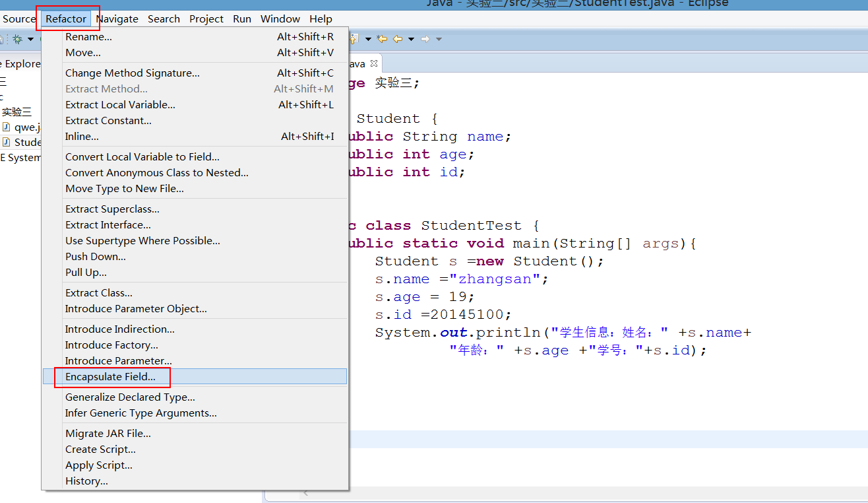Screen dimensions: 868x503
Task: Choose Extract Interface...
Action: click(x=195, y=225)
